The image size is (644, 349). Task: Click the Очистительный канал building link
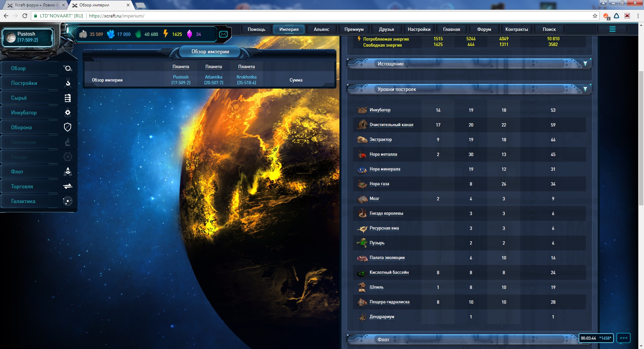tap(391, 124)
